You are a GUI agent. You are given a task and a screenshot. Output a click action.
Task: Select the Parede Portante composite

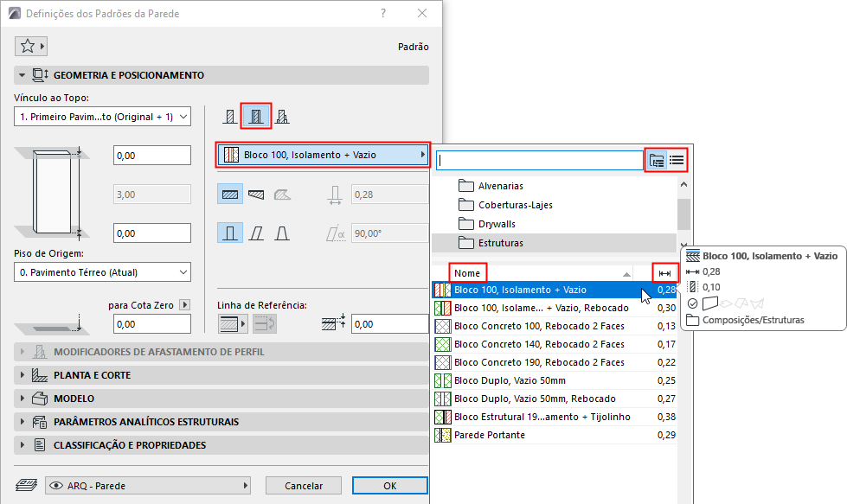555,435
